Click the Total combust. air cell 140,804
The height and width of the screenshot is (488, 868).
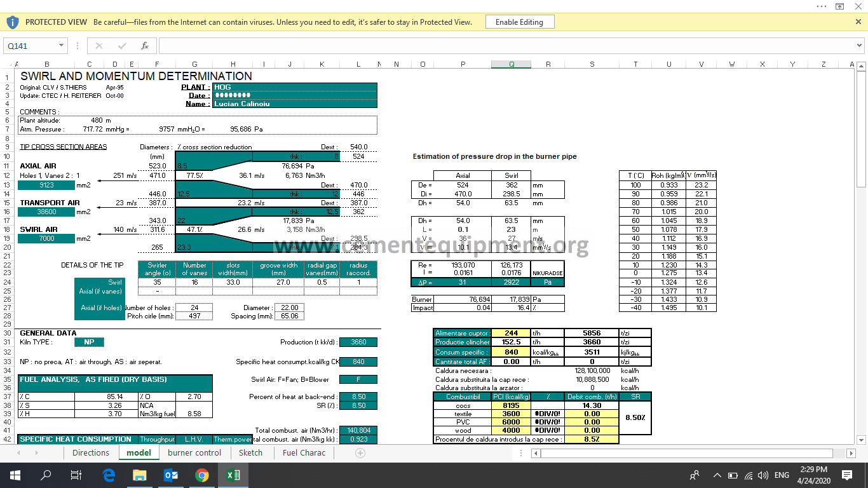point(358,430)
